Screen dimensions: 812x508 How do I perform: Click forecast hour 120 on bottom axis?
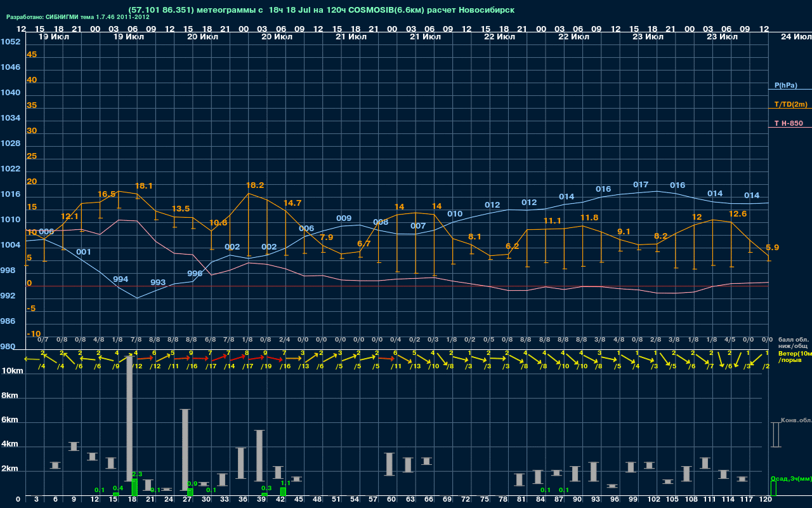coord(766,500)
